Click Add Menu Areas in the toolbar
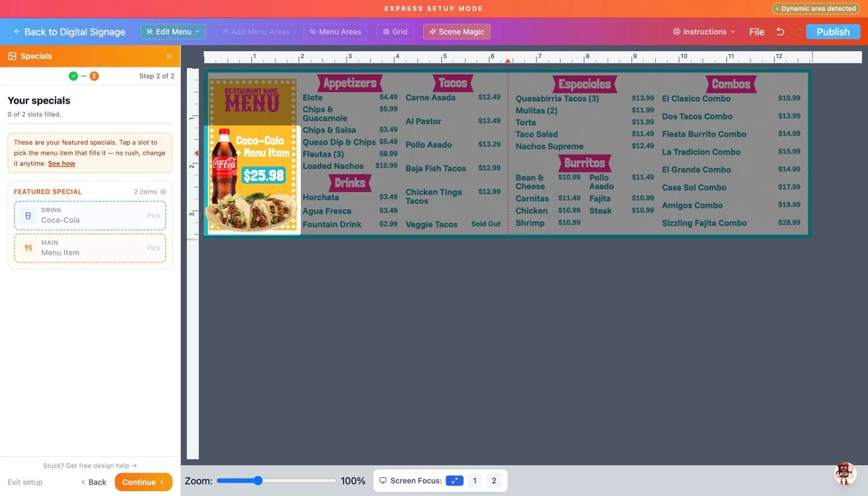 (x=255, y=31)
